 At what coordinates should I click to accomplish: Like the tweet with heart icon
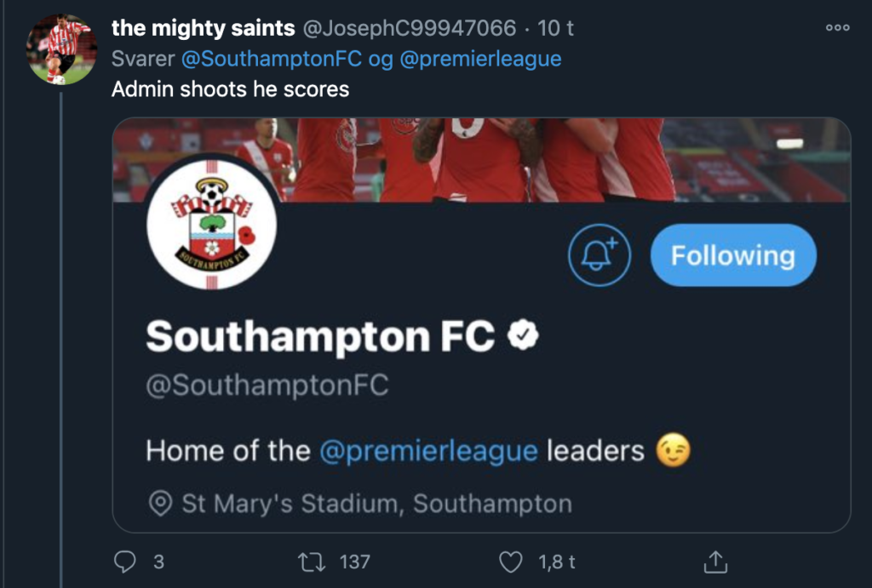(510, 562)
